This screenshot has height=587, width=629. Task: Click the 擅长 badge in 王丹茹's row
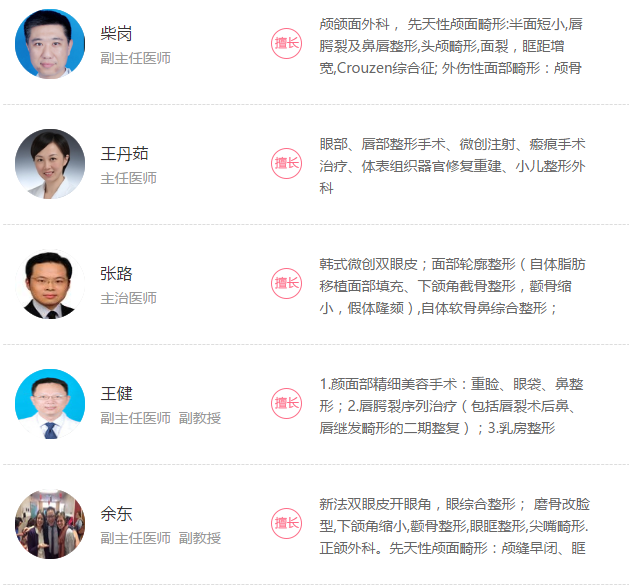click(286, 163)
